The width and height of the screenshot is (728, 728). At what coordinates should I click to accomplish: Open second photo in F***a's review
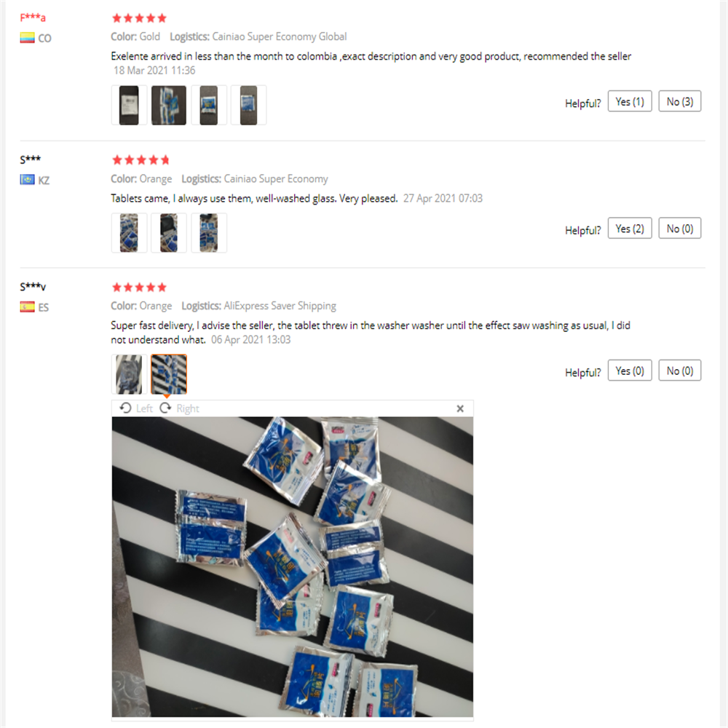[169, 105]
